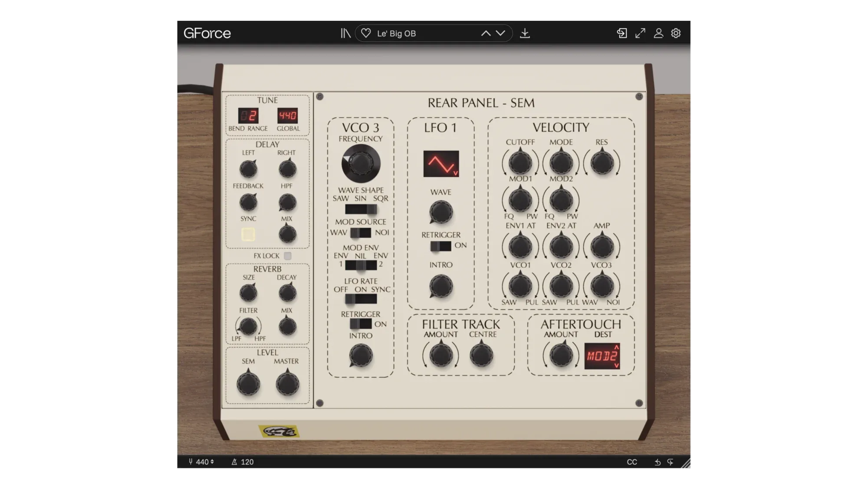Screen dimensions: 868x489
Task: Click the Le' Big OB preset name
Action: [396, 33]
